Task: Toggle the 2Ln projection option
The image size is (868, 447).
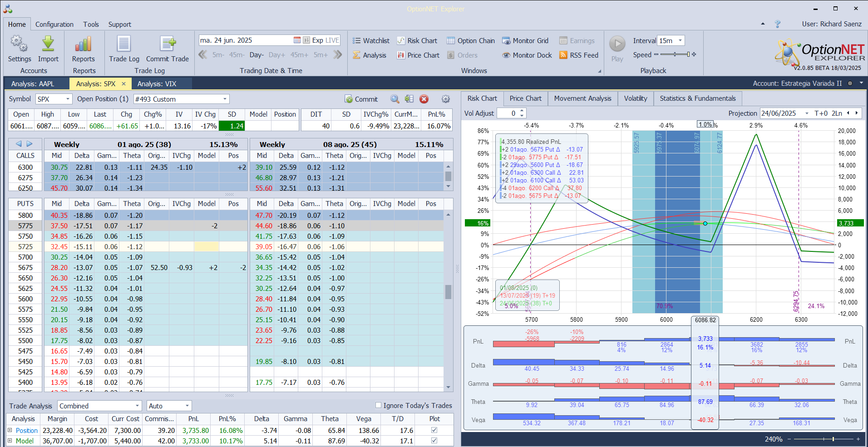Action: (x=837, y=113)
